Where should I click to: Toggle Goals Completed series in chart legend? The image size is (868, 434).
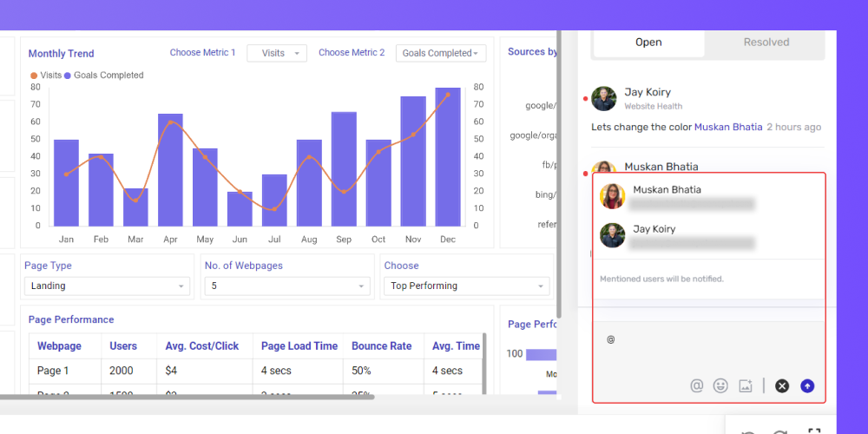(x=103, y=76)
